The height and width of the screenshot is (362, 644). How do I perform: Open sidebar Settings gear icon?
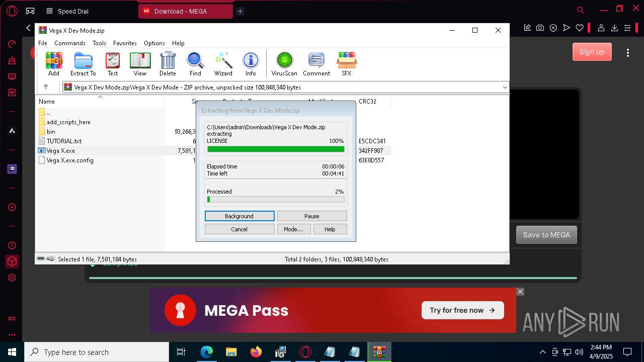pos(12,278)
